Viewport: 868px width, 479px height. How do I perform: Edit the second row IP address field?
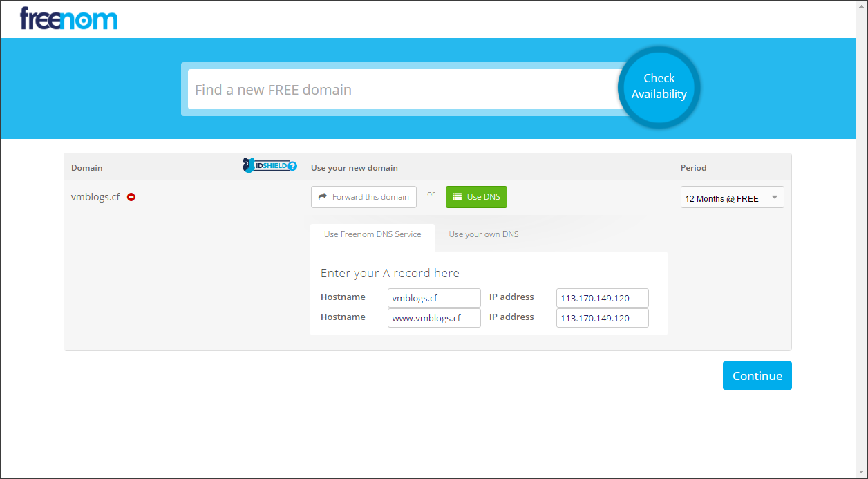tap(602, 318)
